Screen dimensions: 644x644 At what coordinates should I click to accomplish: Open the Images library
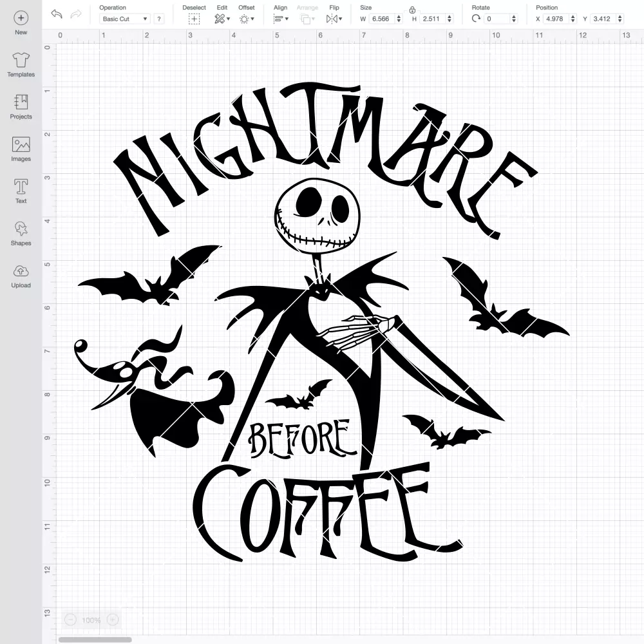point(21,149)
